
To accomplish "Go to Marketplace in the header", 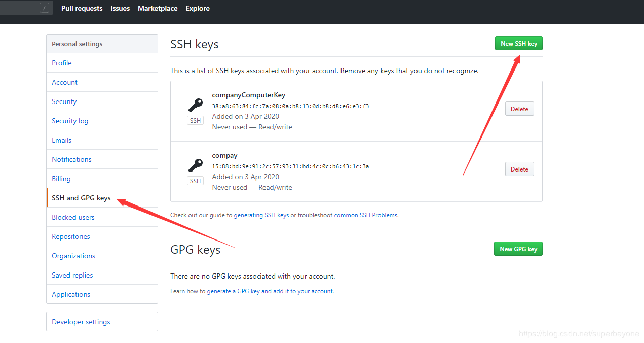I will pyautogui.click(x=158, y=9).
